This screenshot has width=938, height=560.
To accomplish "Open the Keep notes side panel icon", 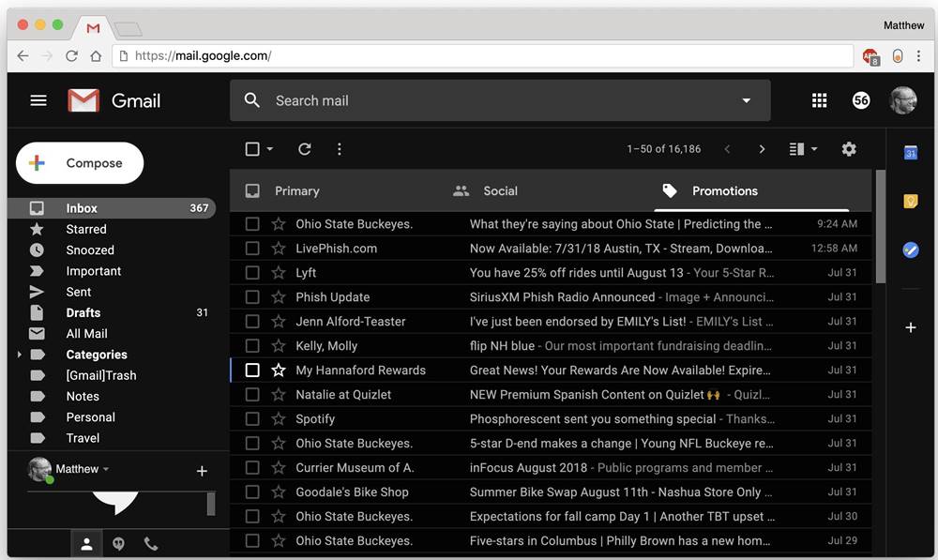I will (911, 201).
